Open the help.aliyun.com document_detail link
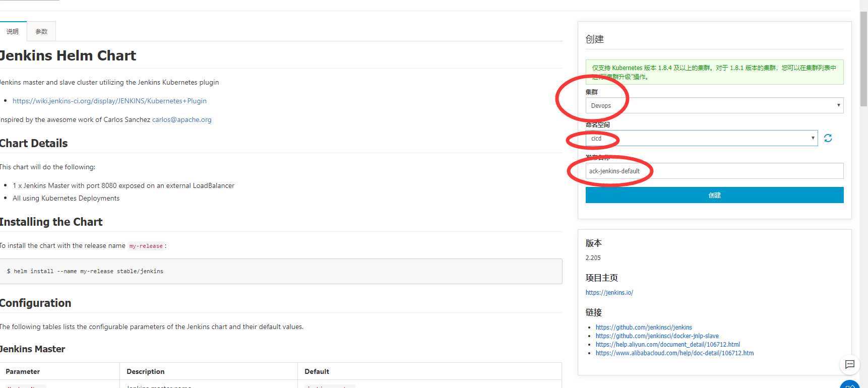The width and height of the screenshot is (868, 388). (667, 344)
